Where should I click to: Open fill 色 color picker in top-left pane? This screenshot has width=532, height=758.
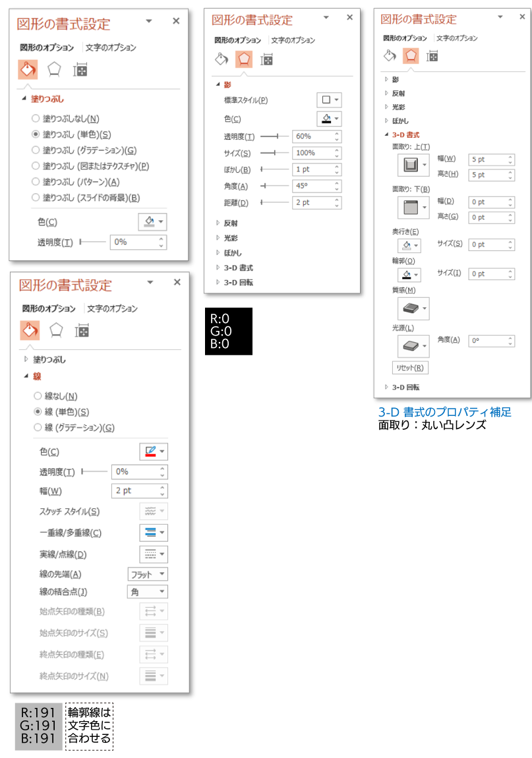[153, 222]
